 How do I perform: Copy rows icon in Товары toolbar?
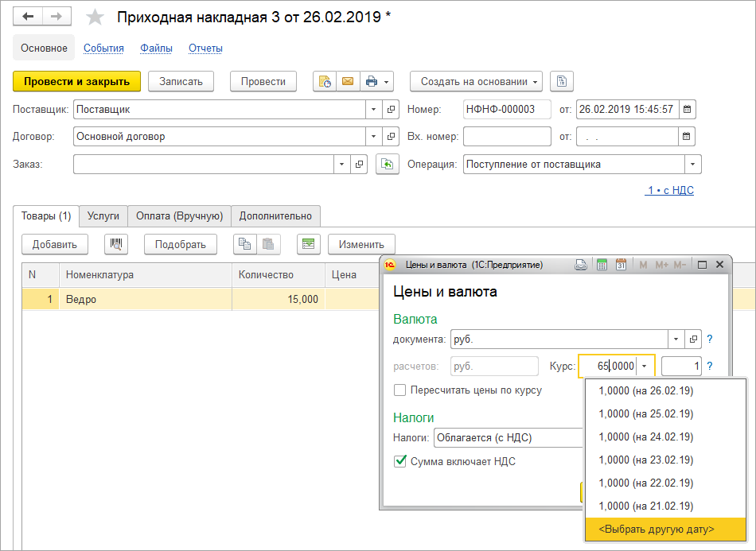pos(245,244)
